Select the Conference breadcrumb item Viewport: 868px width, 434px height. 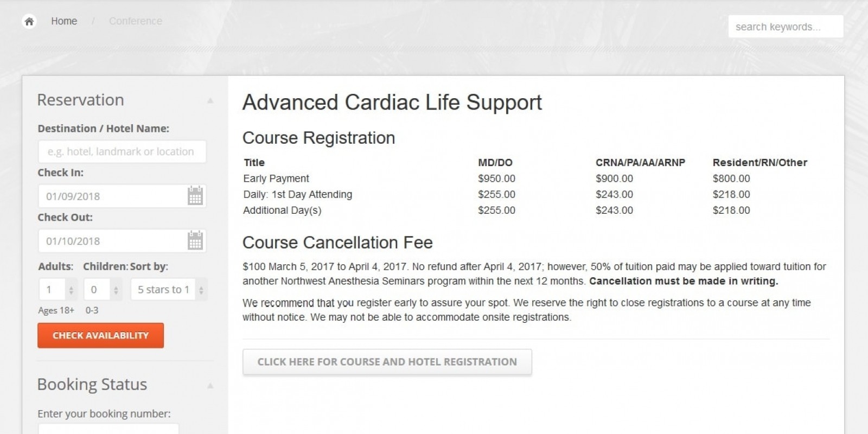(135, 21)
